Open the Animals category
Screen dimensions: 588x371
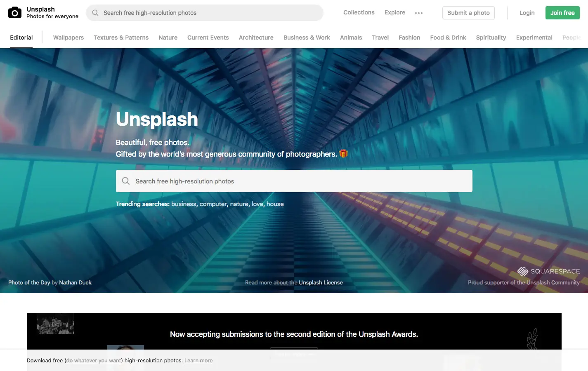coord(351,38)
